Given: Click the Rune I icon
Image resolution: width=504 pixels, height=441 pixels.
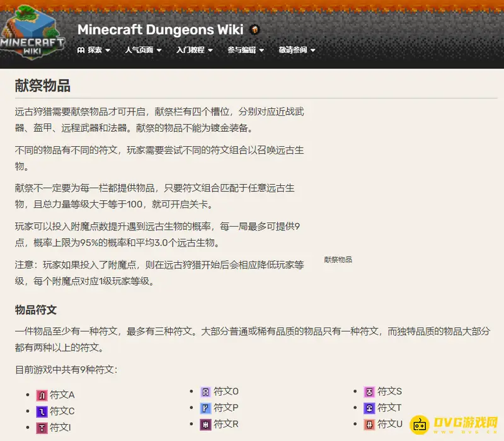Looking at the screenshot, I should tap(42, 428).
